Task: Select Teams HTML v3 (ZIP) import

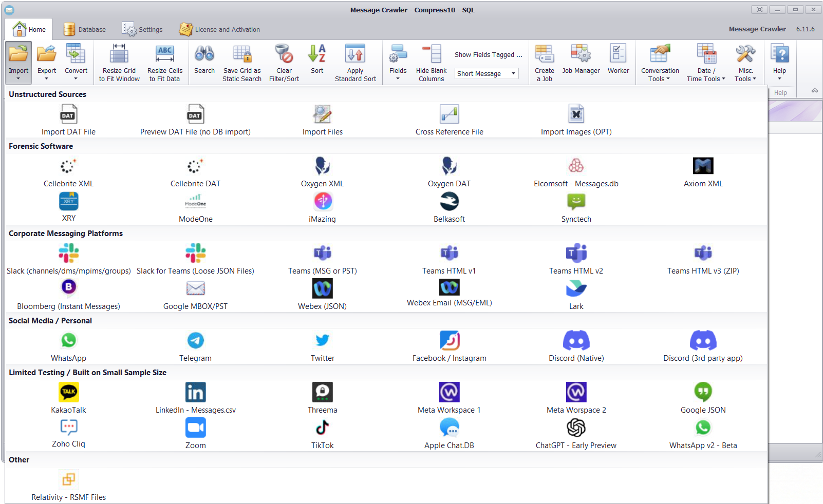Action: click(703, 260)
